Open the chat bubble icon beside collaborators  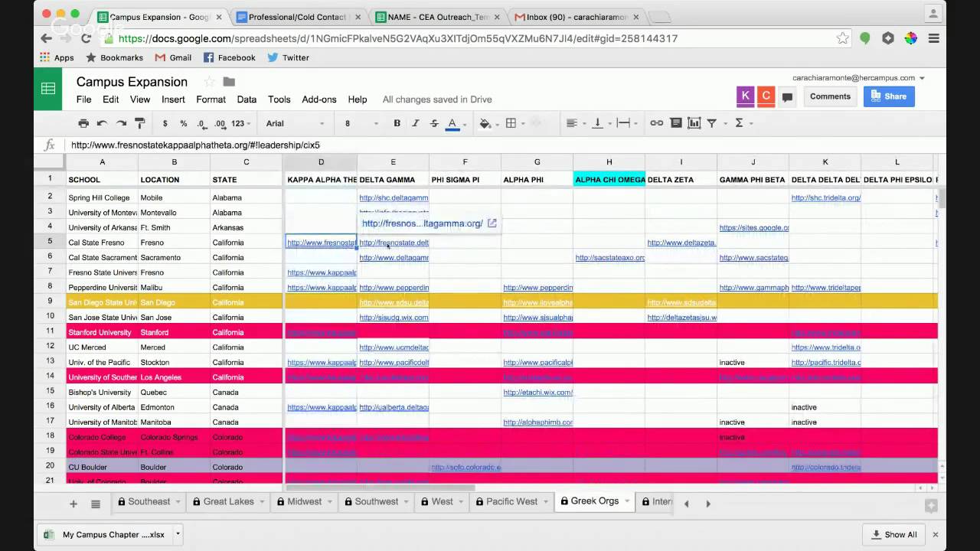787,97
